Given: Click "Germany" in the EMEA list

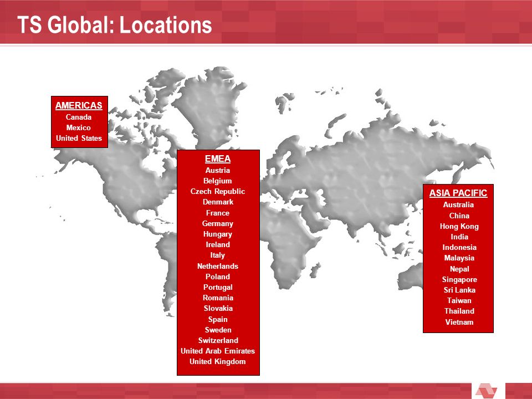Looking at the screenshot, I should point(218,223).
